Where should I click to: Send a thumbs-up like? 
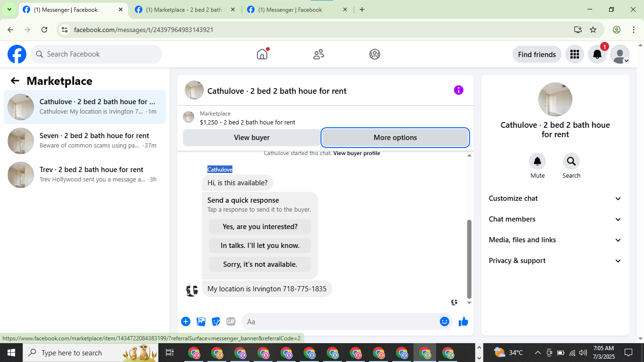pos(463,321)
